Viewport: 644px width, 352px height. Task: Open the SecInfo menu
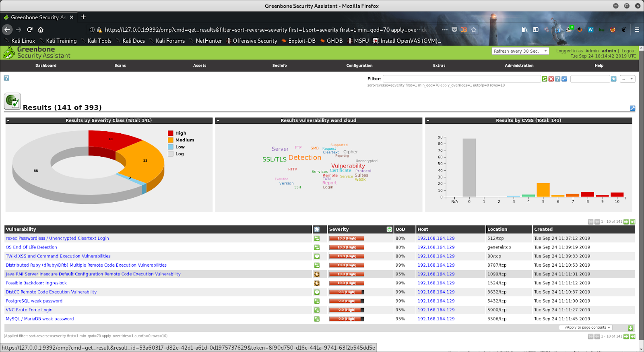coord(279,65)
